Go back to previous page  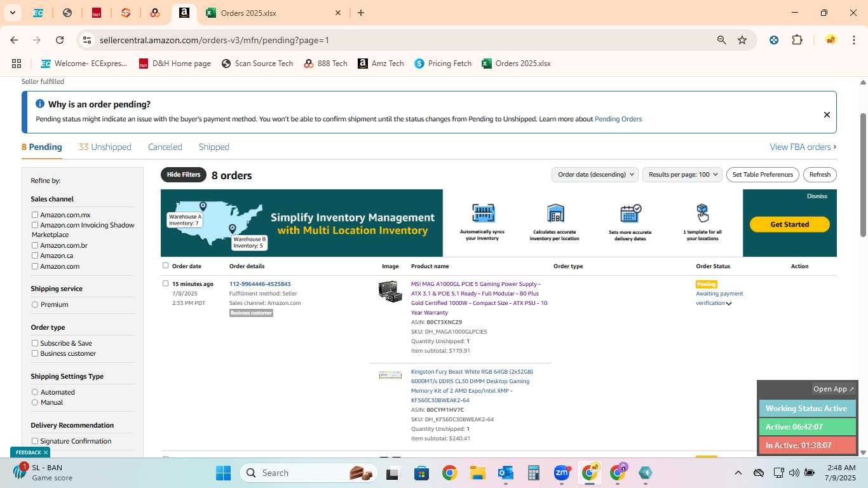(14, 40)
